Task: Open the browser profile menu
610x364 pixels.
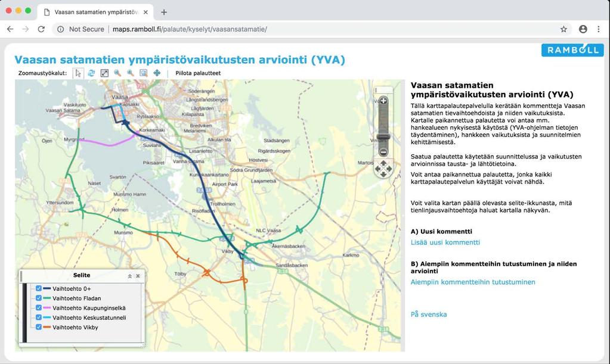Action: (x=583, y=29)
